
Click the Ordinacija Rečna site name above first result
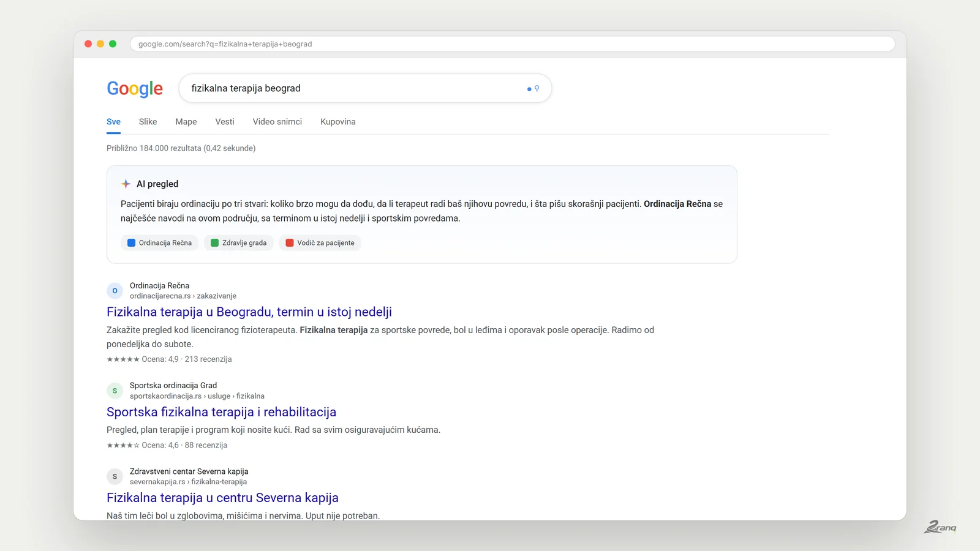point(159,286)
